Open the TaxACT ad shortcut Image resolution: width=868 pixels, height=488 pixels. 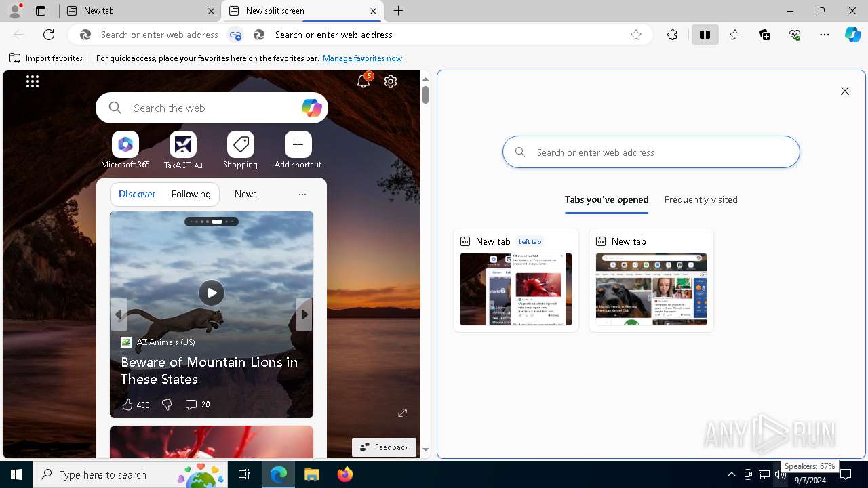coord(183,150)
